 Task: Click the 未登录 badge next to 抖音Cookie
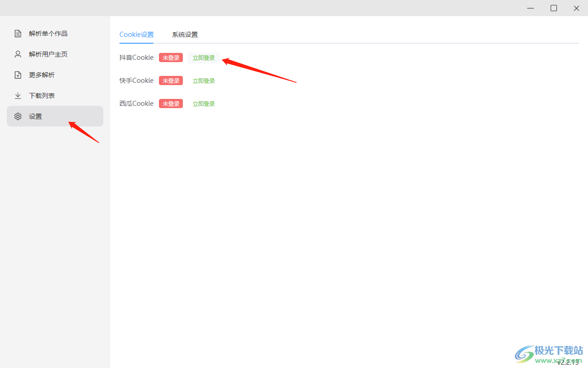tap(171, 57)
